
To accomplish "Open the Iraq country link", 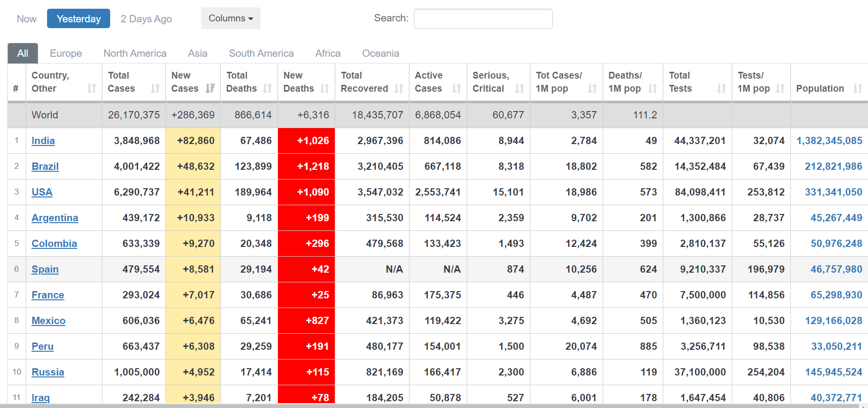I will coord(41,398).
